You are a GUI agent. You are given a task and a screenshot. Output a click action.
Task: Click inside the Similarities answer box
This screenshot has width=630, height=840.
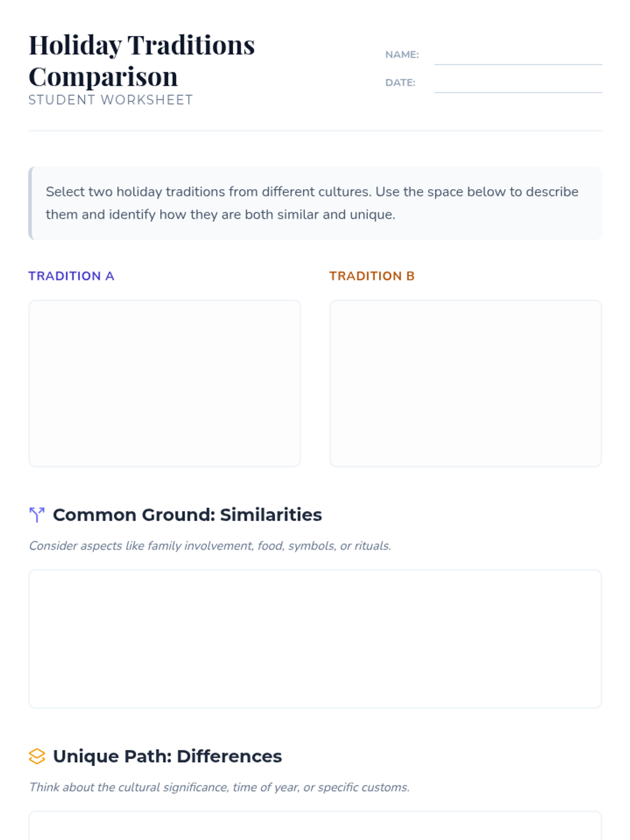click(315, 638)
